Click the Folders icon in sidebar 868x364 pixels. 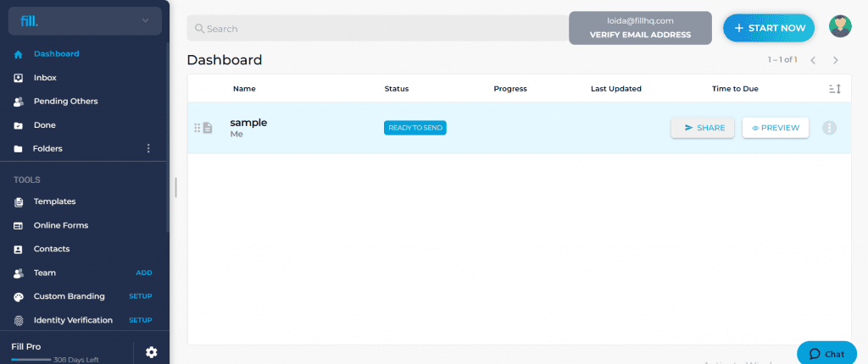(19, 149)
